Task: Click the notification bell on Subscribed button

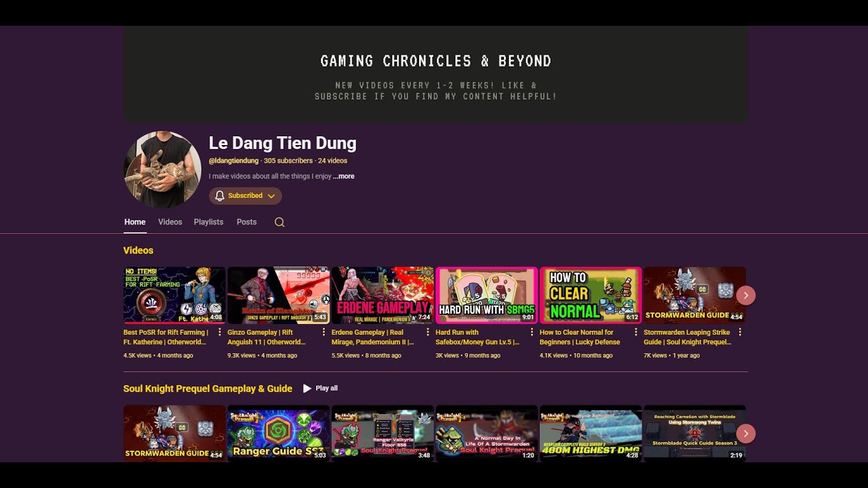Action: [220, 196]
